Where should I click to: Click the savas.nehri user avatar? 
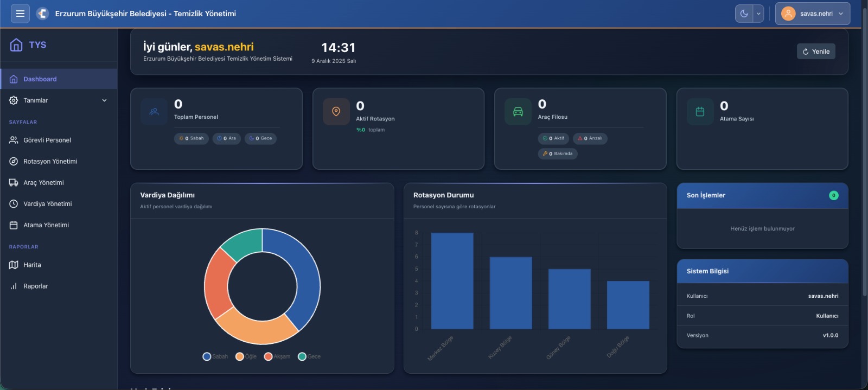click(x=788, y=14)
